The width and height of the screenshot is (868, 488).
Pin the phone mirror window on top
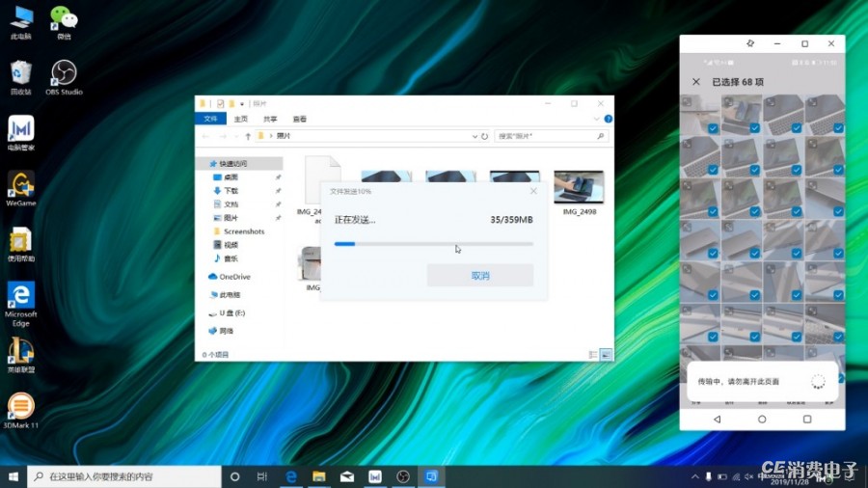click(x=750, y=43)
